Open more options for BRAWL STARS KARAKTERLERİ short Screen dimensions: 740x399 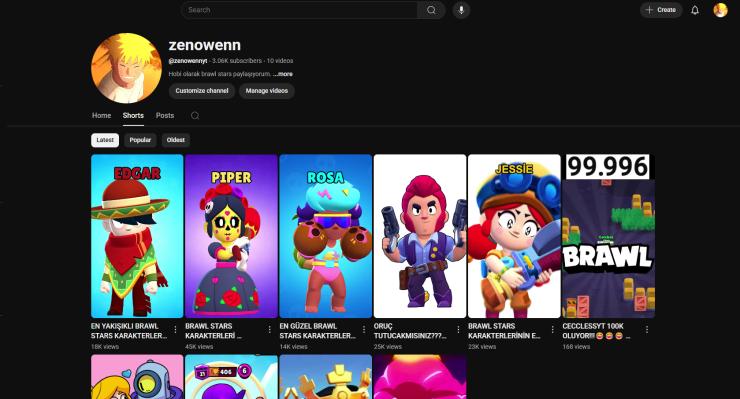click(x=269, y=329)
